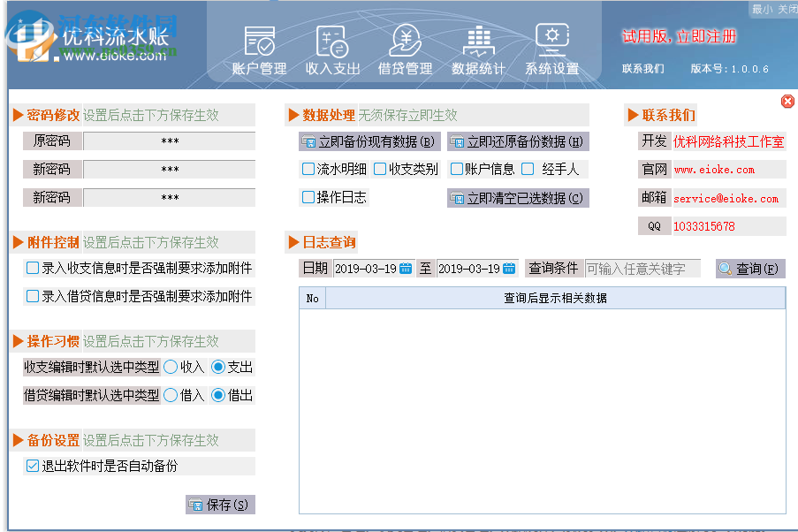The height and width of the screenshot is (532, 798).
Task: Click the 立即清空已选数据 button
Action: pos(517,198)
